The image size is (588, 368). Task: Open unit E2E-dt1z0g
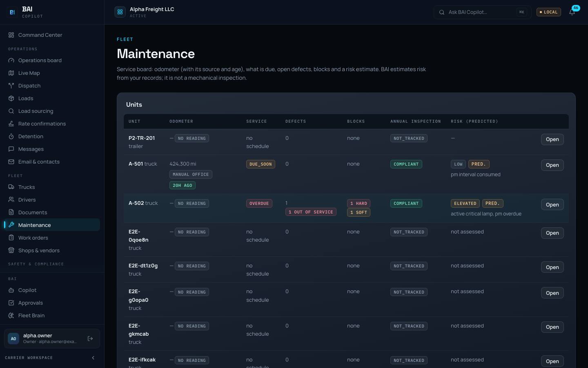coord(552,267)
